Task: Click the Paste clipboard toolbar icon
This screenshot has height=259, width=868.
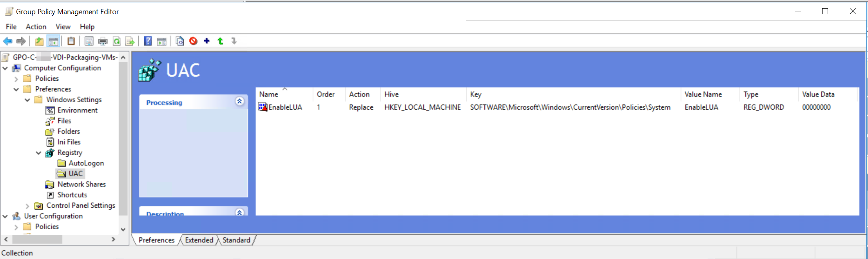Action: point(71,41)
